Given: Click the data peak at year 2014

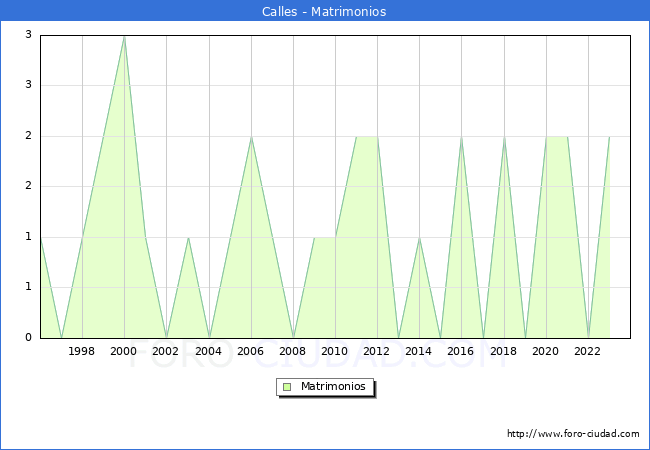Looking at the screenshot, I should pos(420,238).
